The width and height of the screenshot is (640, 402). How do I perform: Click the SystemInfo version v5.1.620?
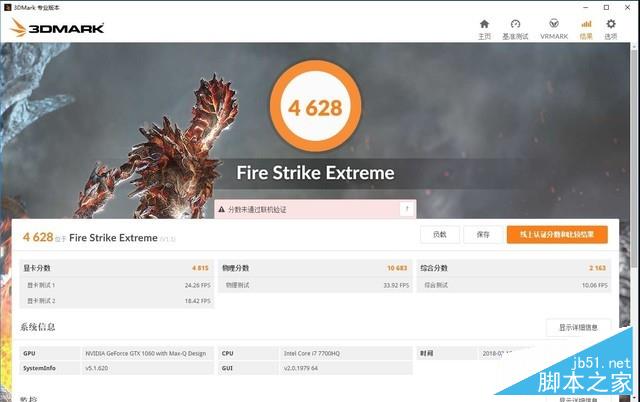click(x=96, y=368)
